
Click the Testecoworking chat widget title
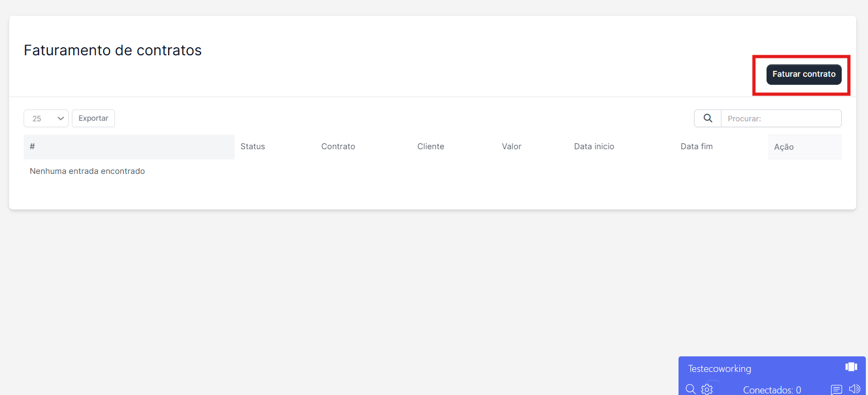click(x=719, y=369)
